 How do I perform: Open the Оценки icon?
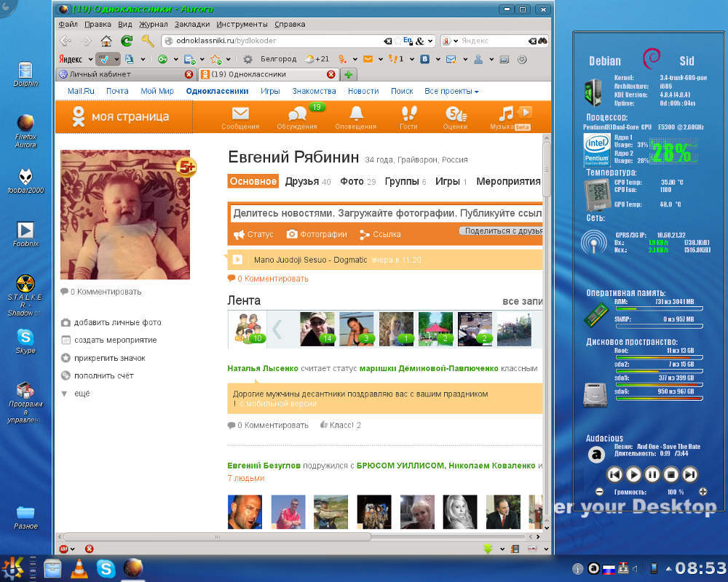point(456,117)
